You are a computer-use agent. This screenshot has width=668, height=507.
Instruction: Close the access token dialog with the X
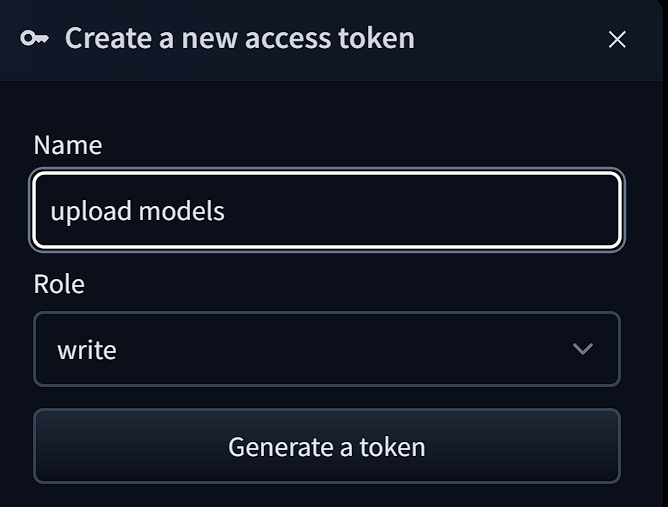[617, 39]
